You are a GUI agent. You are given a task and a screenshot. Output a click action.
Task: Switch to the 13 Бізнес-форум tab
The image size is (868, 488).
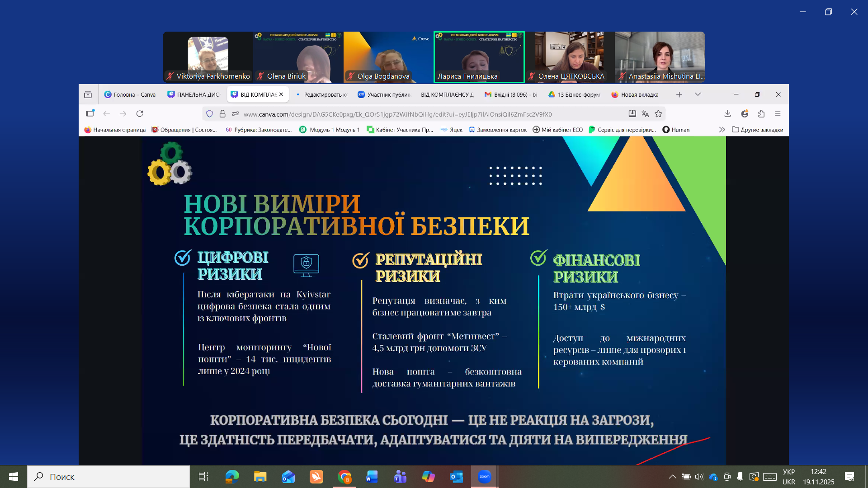[574, 94]
